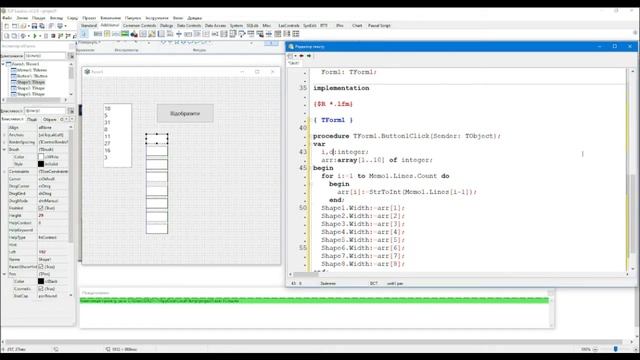
Task: Click the Stop debug toolbar icon
Action: tap(53, 36)
